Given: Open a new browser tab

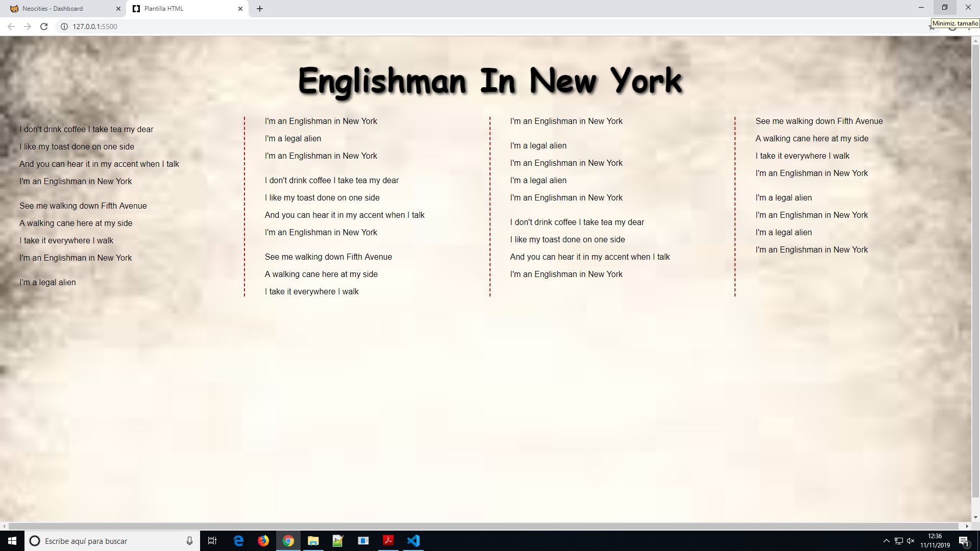Looking at the screenshot, I should 260,9.
